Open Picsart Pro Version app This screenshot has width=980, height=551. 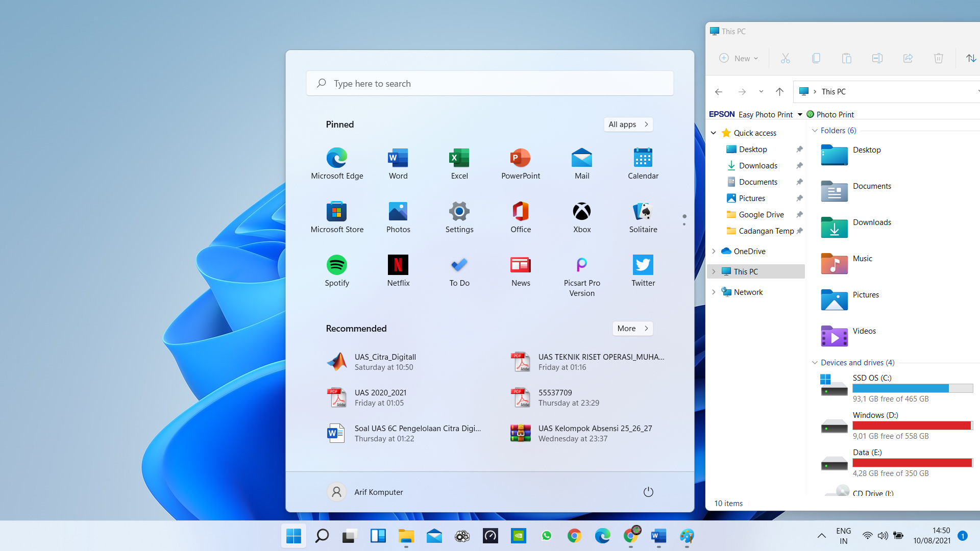pos(582,265)
